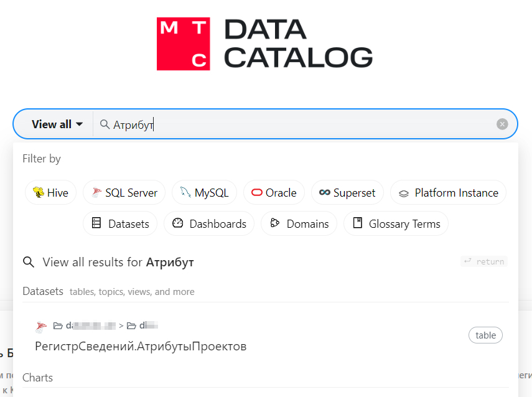The height and width of the screenshot is (397, 532).
Task: Filter by Dashboards entity type
Action: pos(209,224)
